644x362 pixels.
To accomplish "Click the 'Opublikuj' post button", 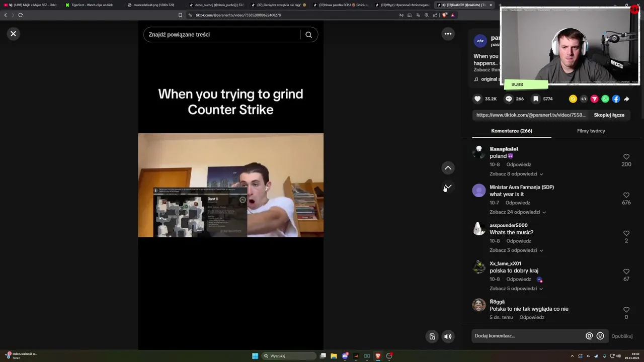I will (x=622, y=336).
